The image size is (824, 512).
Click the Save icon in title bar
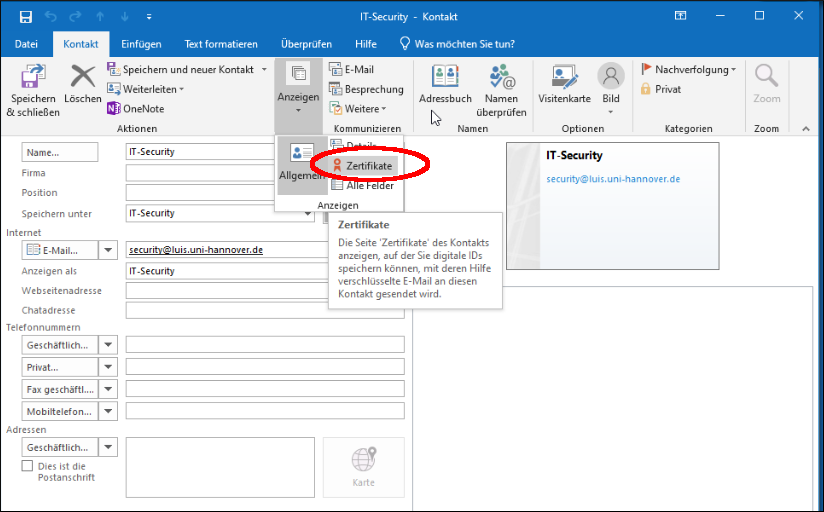pos(26,17)
